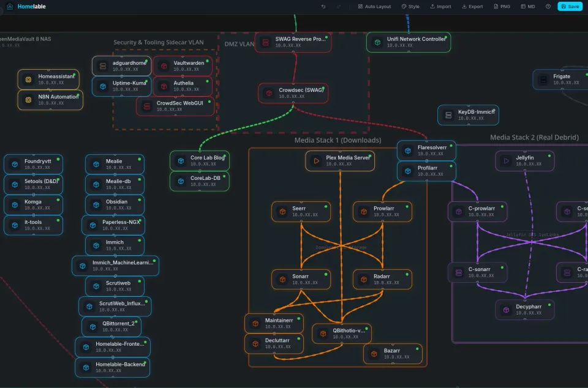Save the diagram

(570, 6)
